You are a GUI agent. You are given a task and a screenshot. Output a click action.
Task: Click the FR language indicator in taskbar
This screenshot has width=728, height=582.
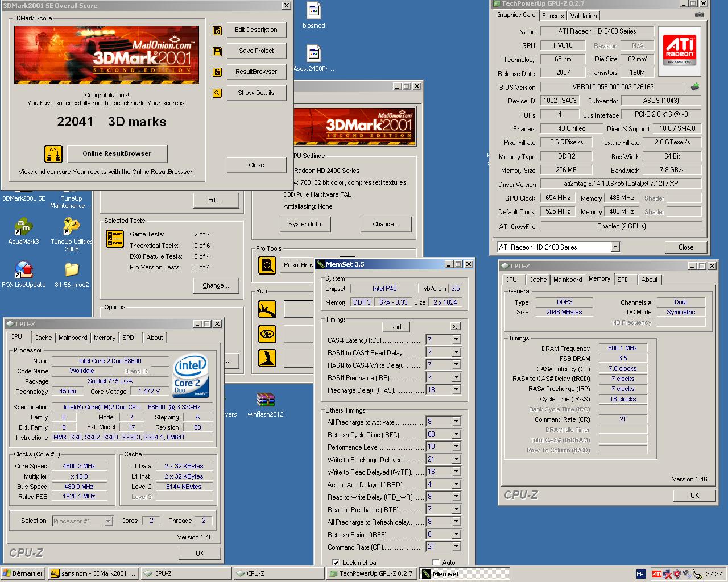tap(640, 574)
